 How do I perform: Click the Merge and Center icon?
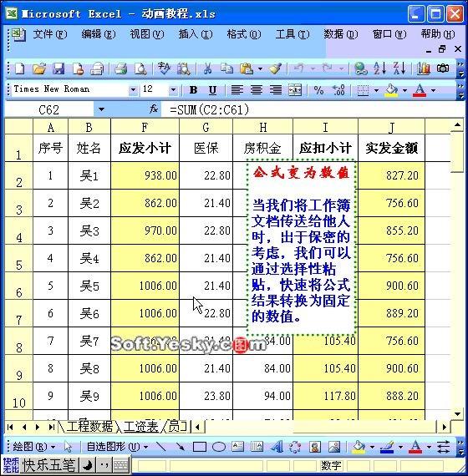point(295,90)
